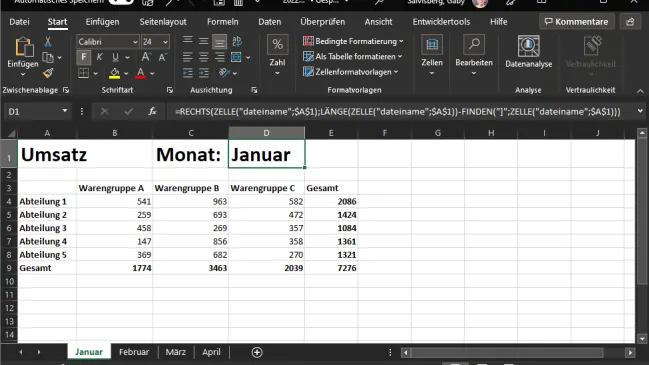Image resolution: width=649 pixels, height=365 pixels.
Task: Increase font size with the larger A icon
Action: click(x=146, y=57)
